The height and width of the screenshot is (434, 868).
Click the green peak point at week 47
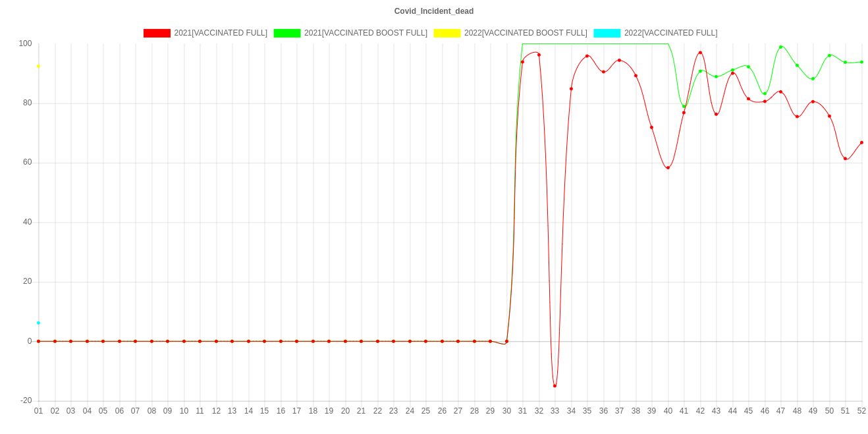click(781, 47)
